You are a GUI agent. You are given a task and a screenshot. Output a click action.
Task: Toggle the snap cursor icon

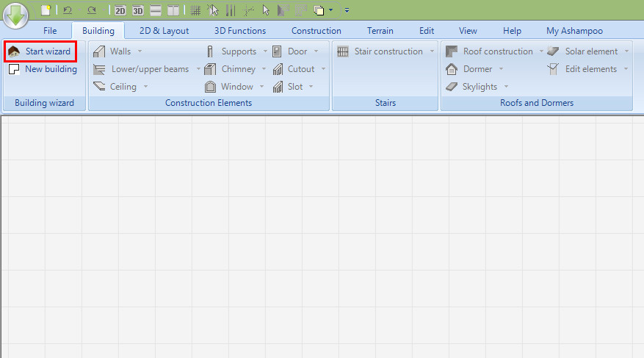[213, 10]
